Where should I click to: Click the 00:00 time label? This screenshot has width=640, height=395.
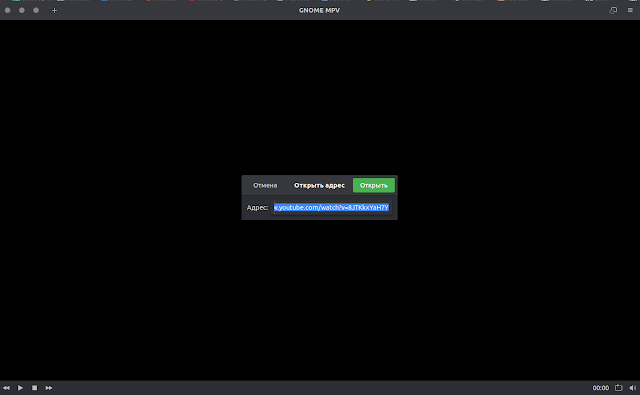tap(601, 388)
